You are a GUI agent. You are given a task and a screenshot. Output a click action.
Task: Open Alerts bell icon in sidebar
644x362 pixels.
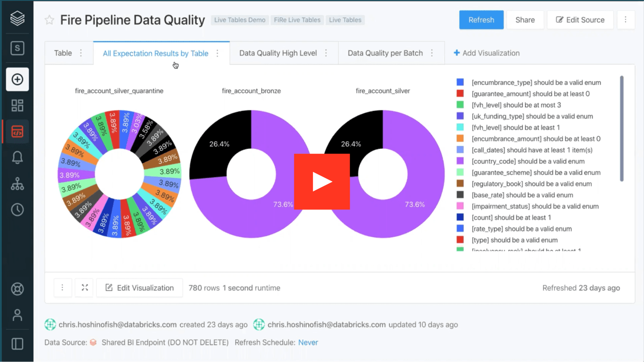click(18, 158)
